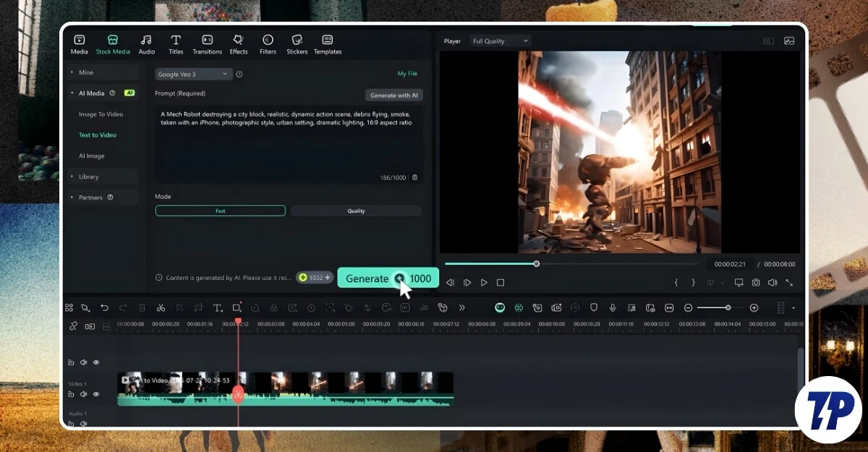Viewport: 868px width, 452px height.
Task: Open the Full Quality player dropdown
Action: pos(500,41)
